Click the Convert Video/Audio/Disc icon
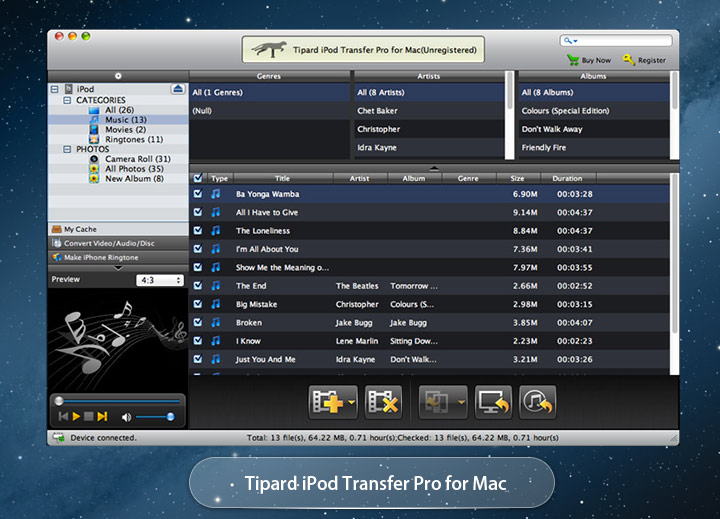The width and height of the screenshot is (720, 519). click(57, 243)
